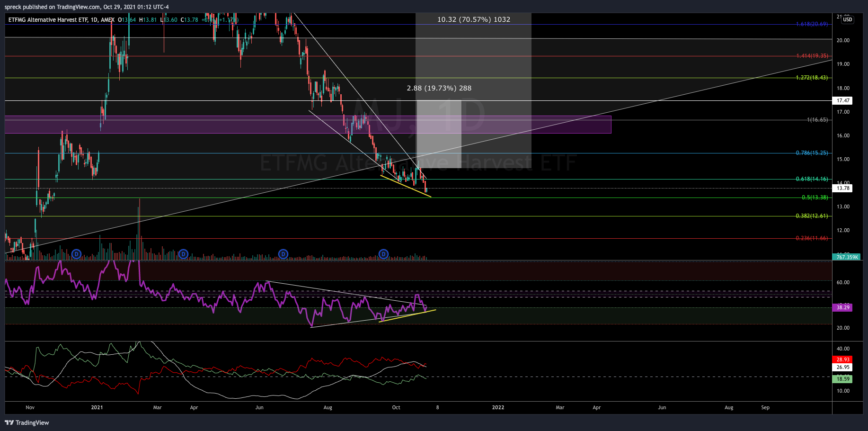Screen dimensions: 868x431
Task: Open the USD currency selector
Action: (x=847, y=19)
